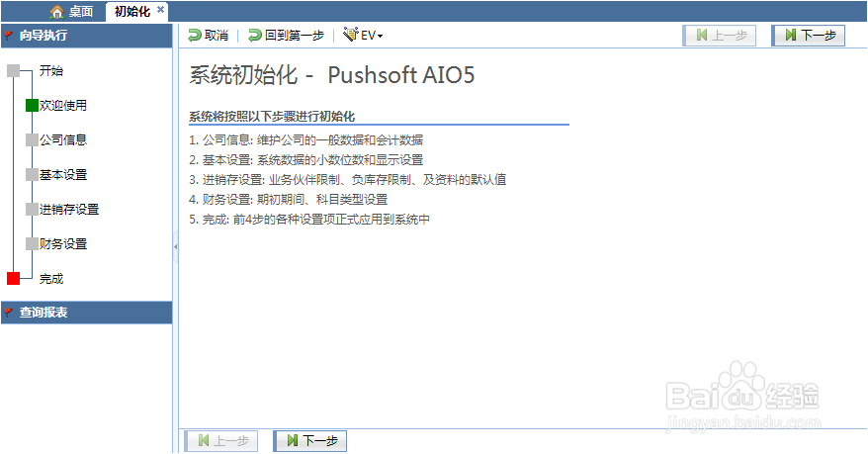Click the gray square marker at 基本设置

(x=32, y=175)
